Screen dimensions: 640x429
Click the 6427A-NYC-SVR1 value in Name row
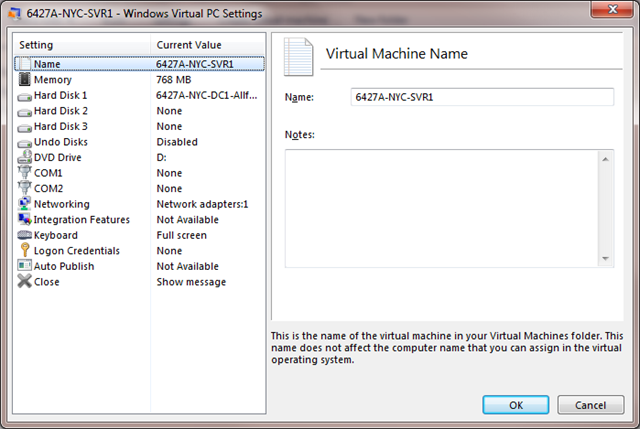click(195, 64)
